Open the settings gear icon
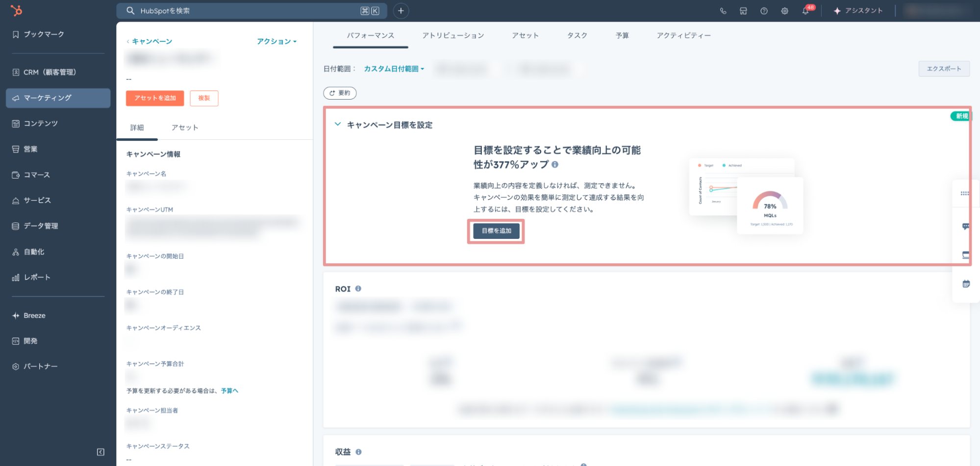980x466 pixels. (x=784, y=11)
